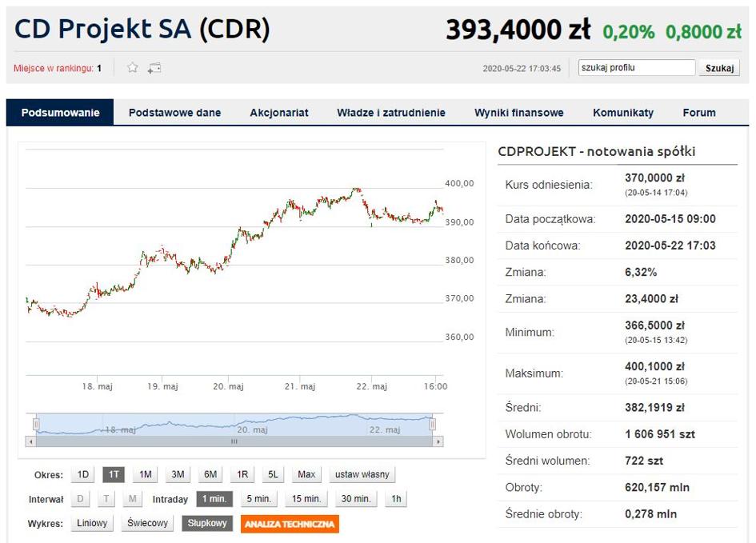Show the Max period range
Screen dimensions: 756x543
(x=306, y=474)
